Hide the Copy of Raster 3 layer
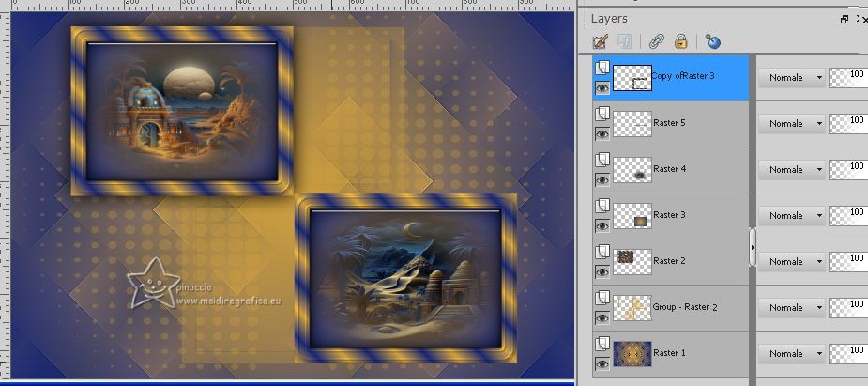Screen dimensions: 868x386 point(602,87)
